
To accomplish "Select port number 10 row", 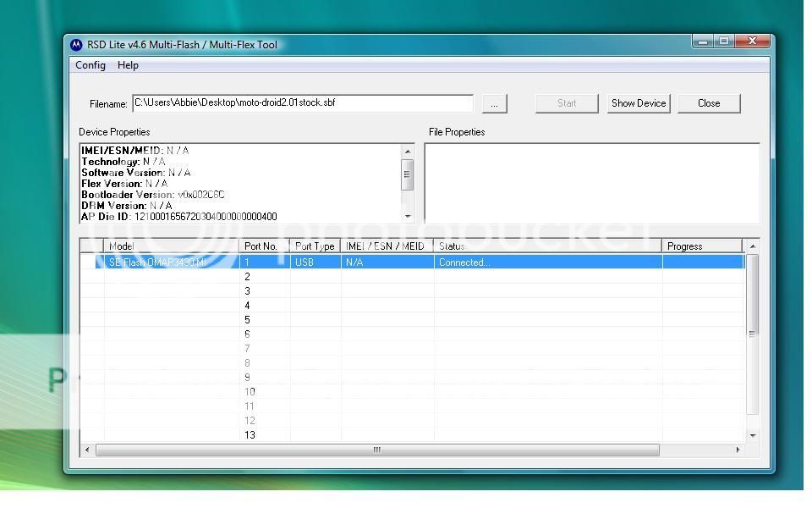I will click(413, 392).
